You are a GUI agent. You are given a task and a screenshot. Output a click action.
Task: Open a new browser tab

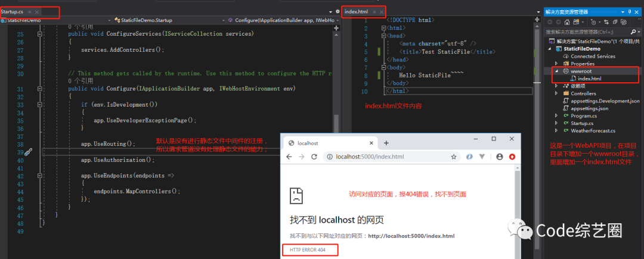click(386, 143)
